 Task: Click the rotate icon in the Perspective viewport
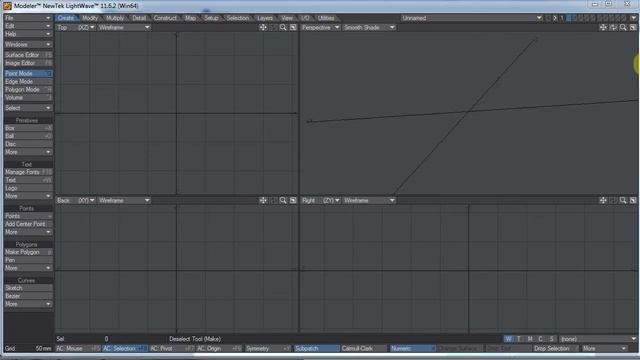613,27
